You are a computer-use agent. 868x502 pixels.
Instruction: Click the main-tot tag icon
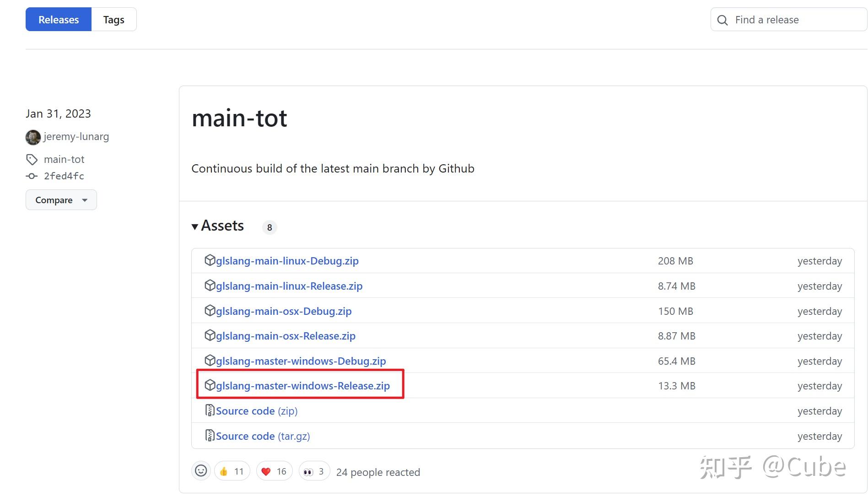[32, 160]
